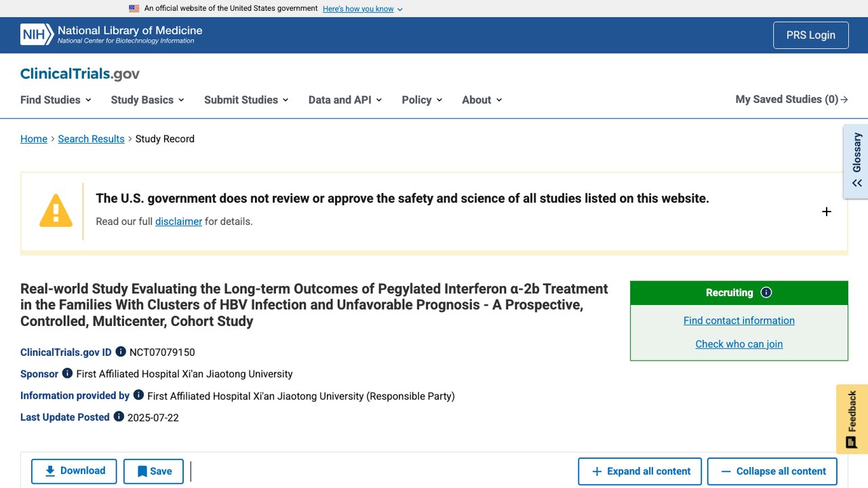
Task: Click info icon next to Sponsor
Action: 67,373
